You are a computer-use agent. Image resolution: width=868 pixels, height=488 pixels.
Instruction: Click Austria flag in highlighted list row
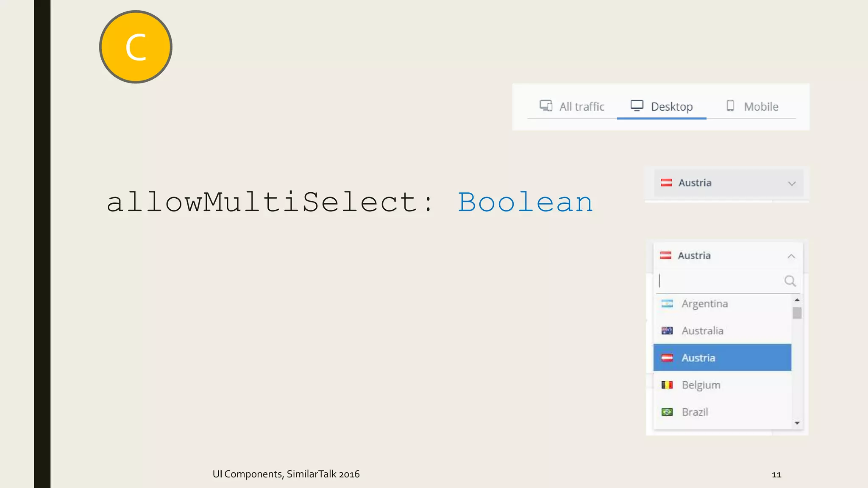(667, 358)
